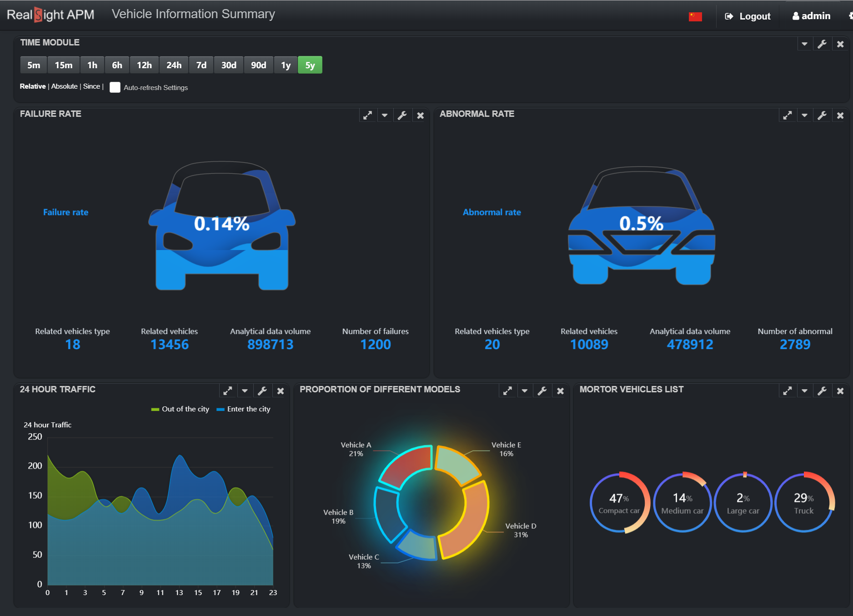This screenshot has width=853, height=616.
Task: Click the '478912' analytical data volume
Action: [690, 345]
